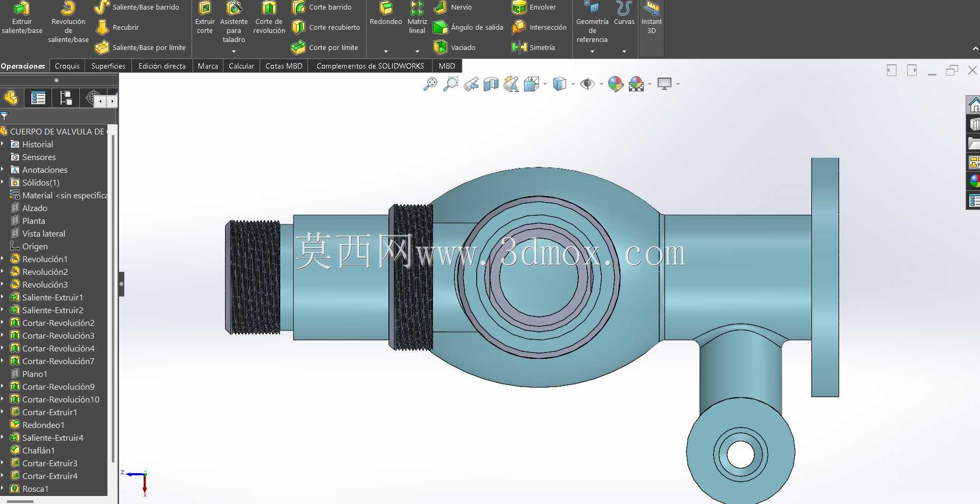This screenshot has height=504, width=980.
Task: Open ConfigurationManager tab icon
Action: (66, 98)
